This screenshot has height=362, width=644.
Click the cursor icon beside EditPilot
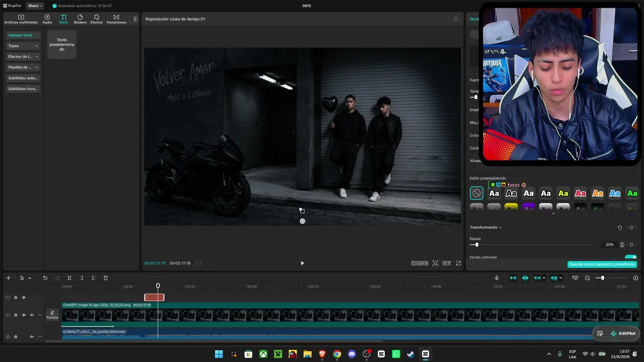pyautogui.click(x=600, y=333)
